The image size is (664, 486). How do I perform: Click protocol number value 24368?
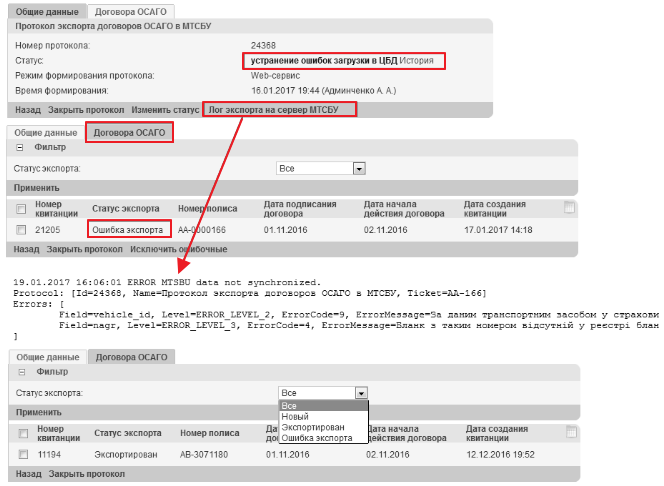tap(263, 45)
